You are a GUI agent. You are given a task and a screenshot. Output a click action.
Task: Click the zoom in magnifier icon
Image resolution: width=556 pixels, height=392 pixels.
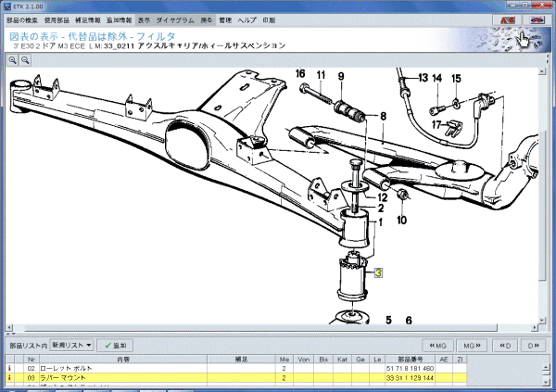[14, 59]
